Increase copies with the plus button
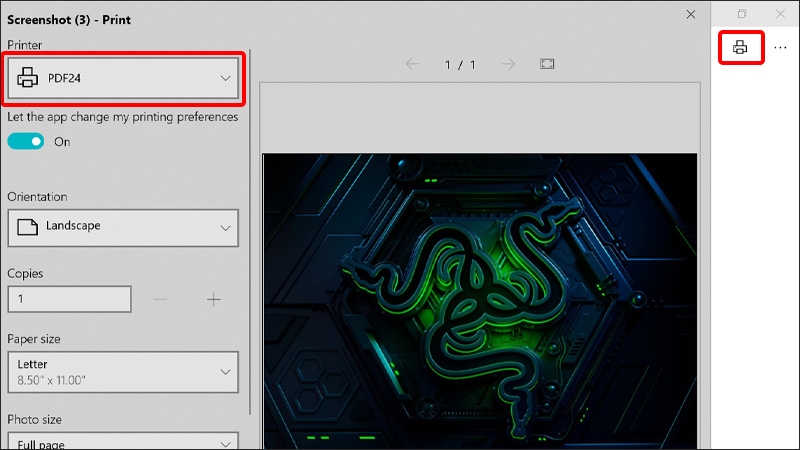The height and width of the screenshot is (450, 800). pos(214,299)
